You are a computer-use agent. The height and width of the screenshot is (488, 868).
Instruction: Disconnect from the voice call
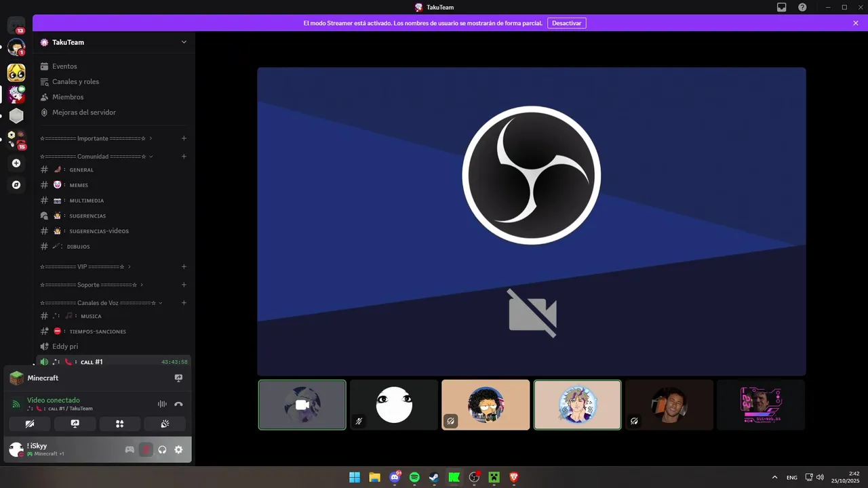tap(178, 404)
